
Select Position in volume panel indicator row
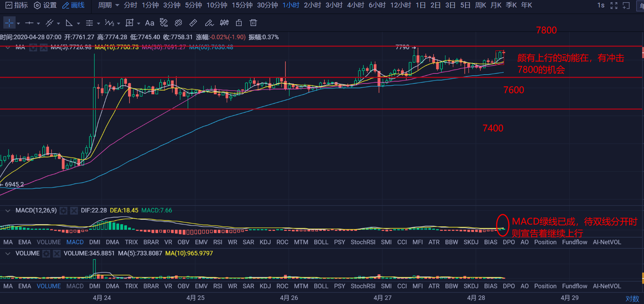point(545,286)
